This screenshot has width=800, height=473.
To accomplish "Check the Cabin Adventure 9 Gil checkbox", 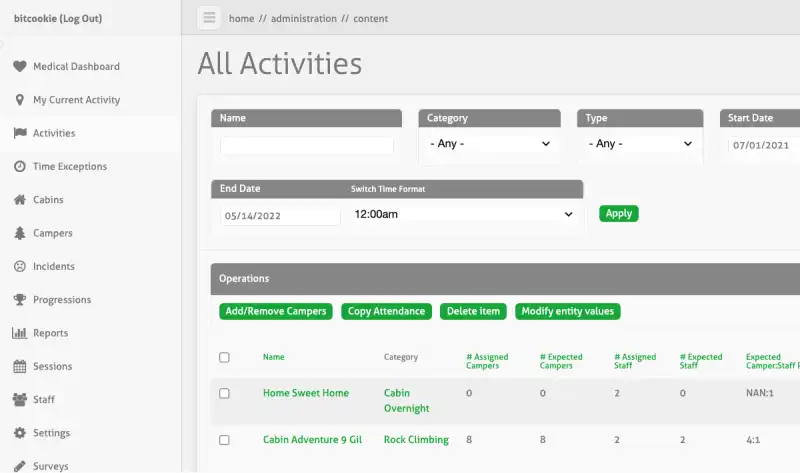I will (x=224, y=440).
